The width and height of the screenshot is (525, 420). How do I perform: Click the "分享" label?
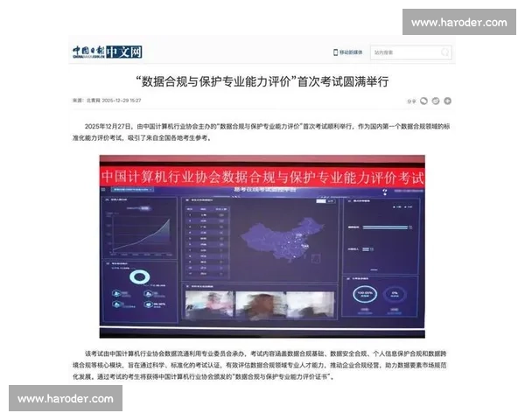[411, 101]
